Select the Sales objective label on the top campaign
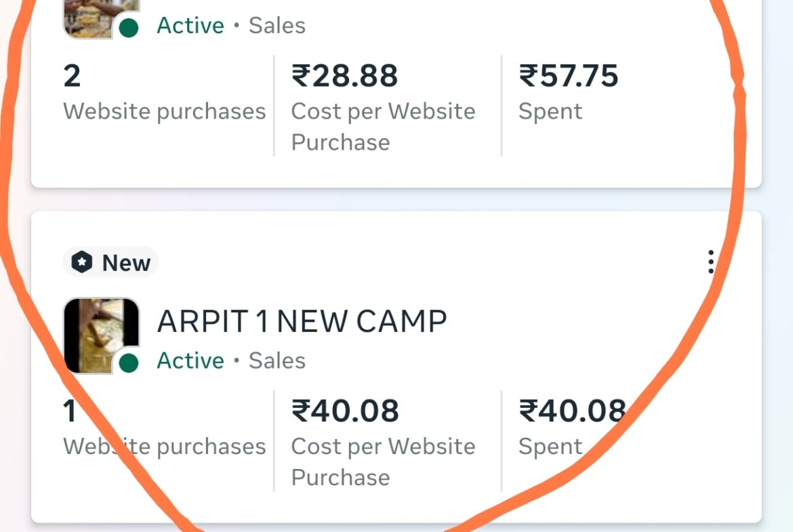The height and width of the screenshot is (532, 793). pyautogui.click(x=277, y=26)
